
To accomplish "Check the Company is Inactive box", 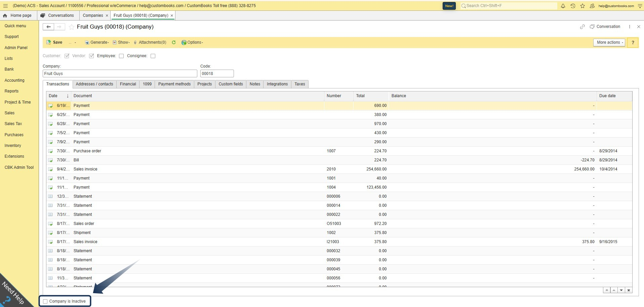I will coord(45,301).
